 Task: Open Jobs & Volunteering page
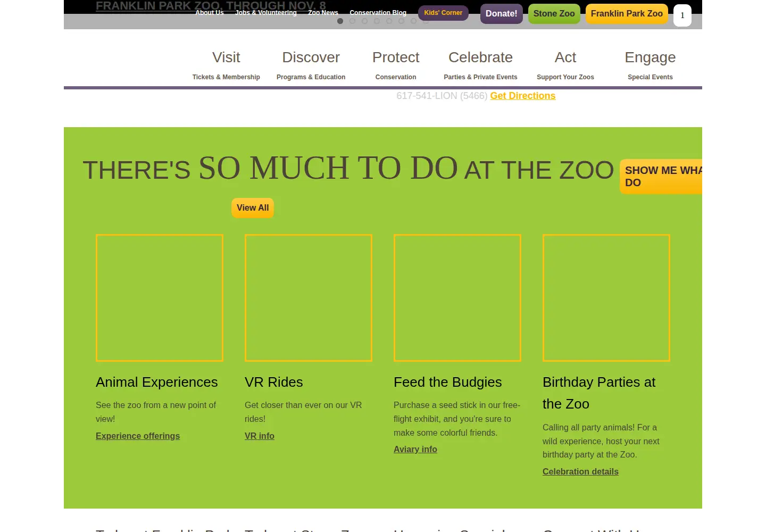[x=266, y=13]
